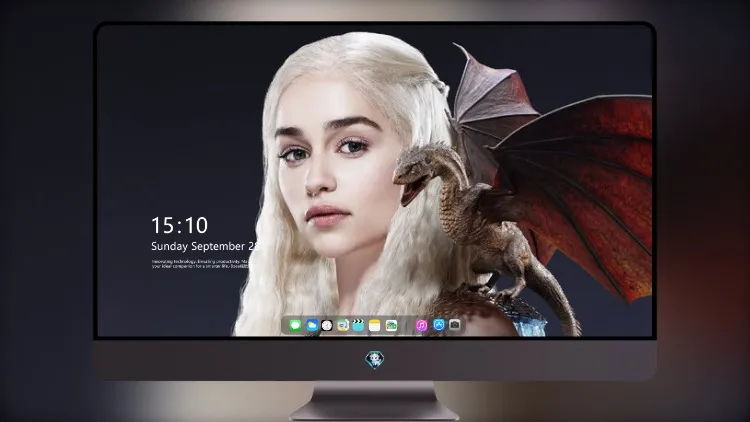This screenshot has height=422, width=750.
Task: Open the Clock app in the dock
Action: (327, 326)
